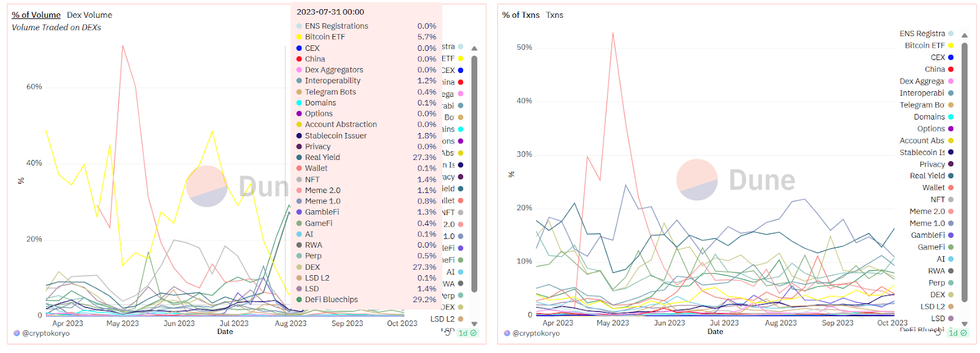Click the RWA legend dot in Txns chart
Image resolution: width=980 pixels, height=353 pixels.
[951, 271]
